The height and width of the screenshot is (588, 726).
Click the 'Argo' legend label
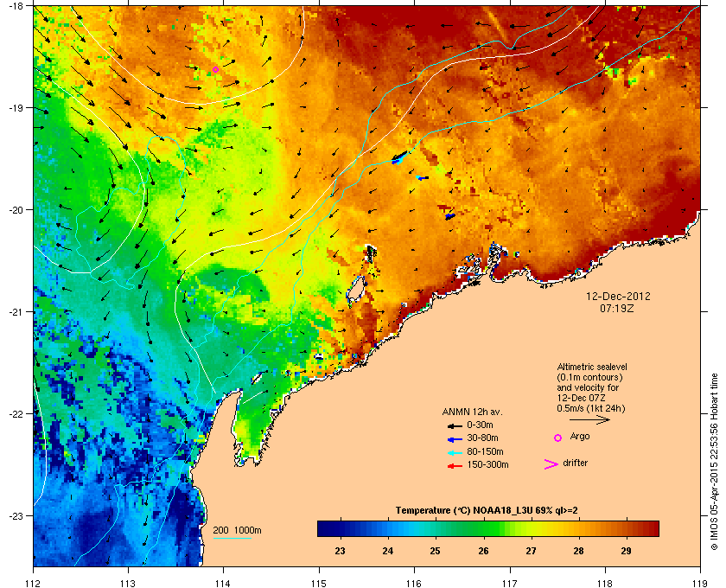(580, 437)
